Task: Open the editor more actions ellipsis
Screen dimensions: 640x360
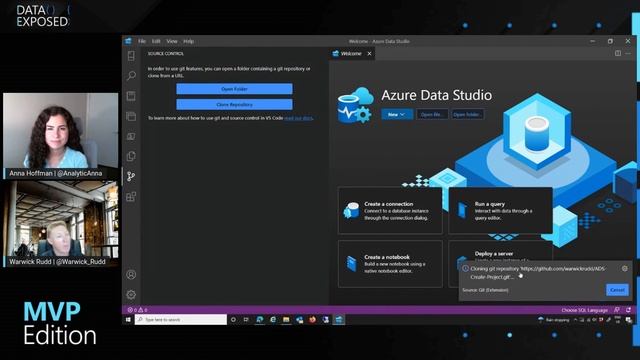Action: point(628,53)
